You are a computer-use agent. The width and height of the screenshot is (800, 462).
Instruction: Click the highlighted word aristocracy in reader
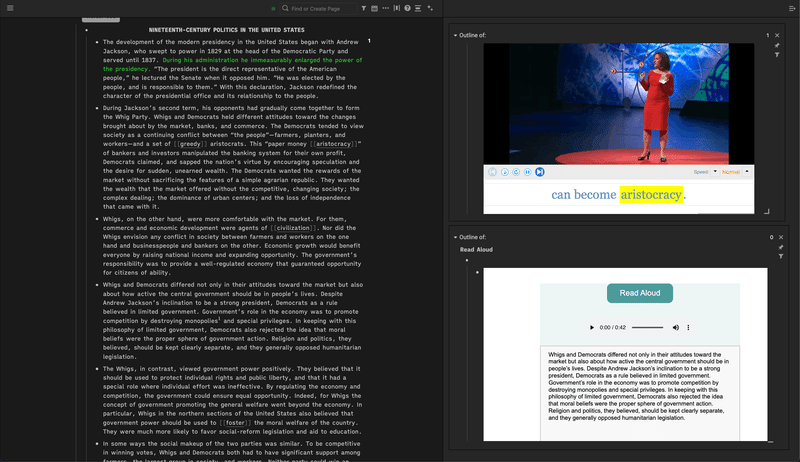point(651,195)
